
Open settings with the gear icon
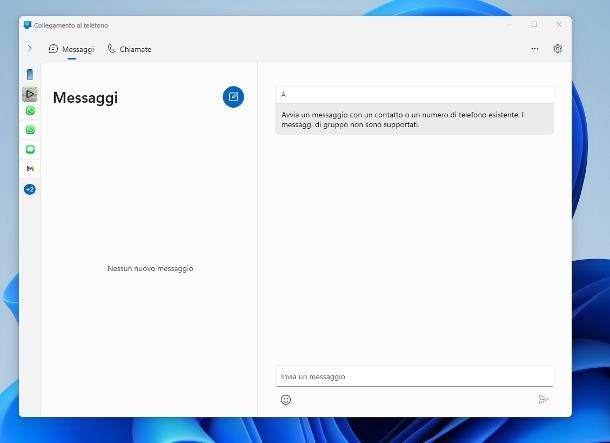557,49
